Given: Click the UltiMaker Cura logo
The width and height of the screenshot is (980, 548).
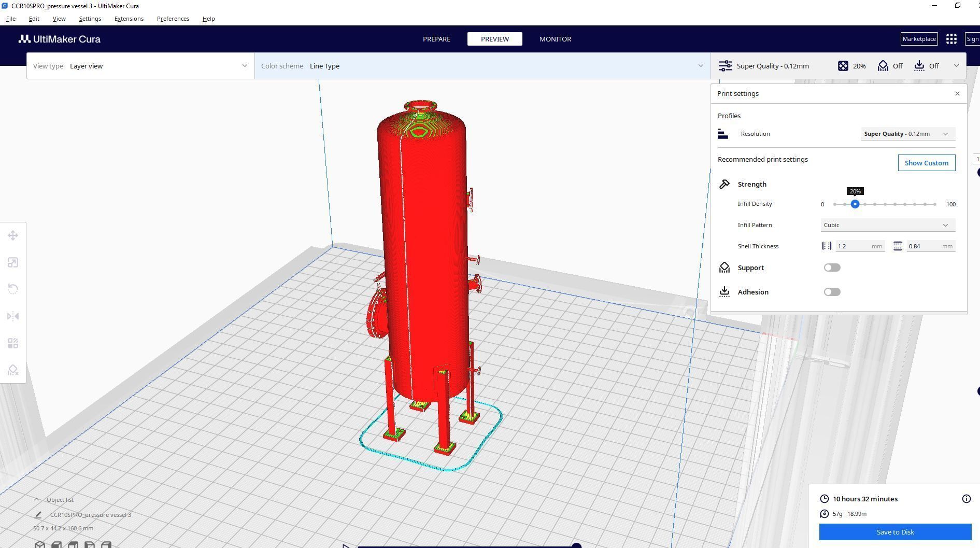Looking at the screenshot, I should pos(60,39).
